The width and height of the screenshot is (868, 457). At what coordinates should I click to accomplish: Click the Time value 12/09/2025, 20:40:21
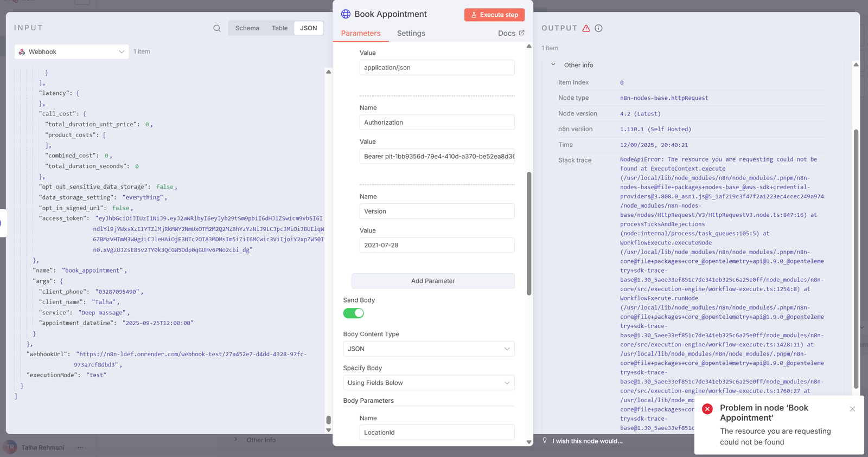click(x=654, y=145)
